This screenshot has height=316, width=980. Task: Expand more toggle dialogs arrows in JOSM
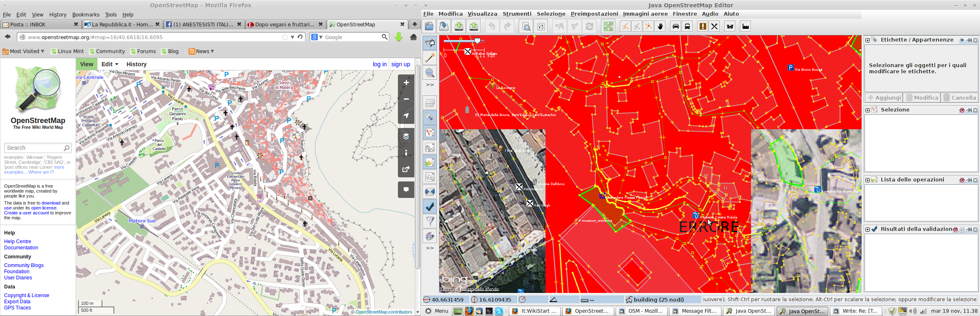coord(430,248)
